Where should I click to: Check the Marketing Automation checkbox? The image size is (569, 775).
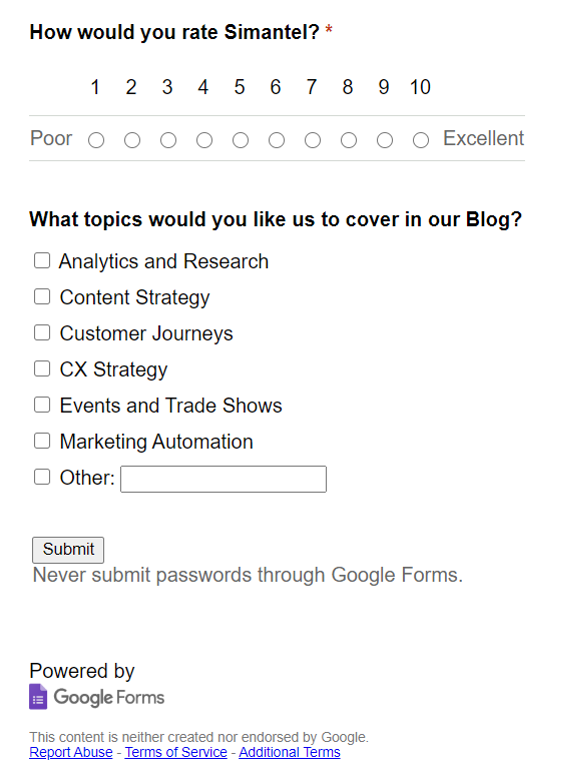(x=42, y=441)
